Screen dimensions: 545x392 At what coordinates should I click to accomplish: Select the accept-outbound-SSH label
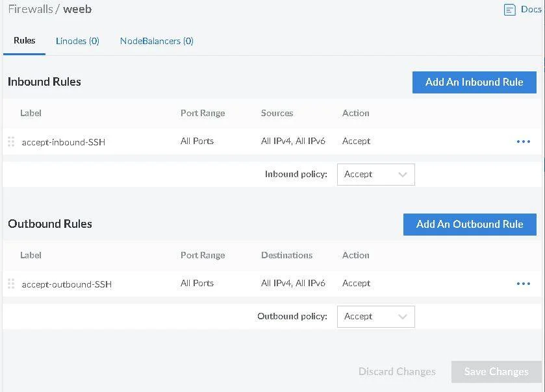pos(67,284)
